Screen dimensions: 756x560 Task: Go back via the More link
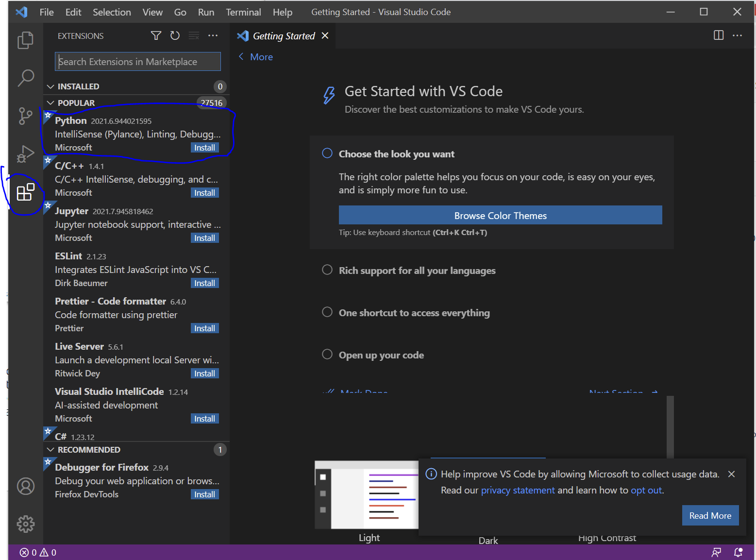click(x=261, y=57)
